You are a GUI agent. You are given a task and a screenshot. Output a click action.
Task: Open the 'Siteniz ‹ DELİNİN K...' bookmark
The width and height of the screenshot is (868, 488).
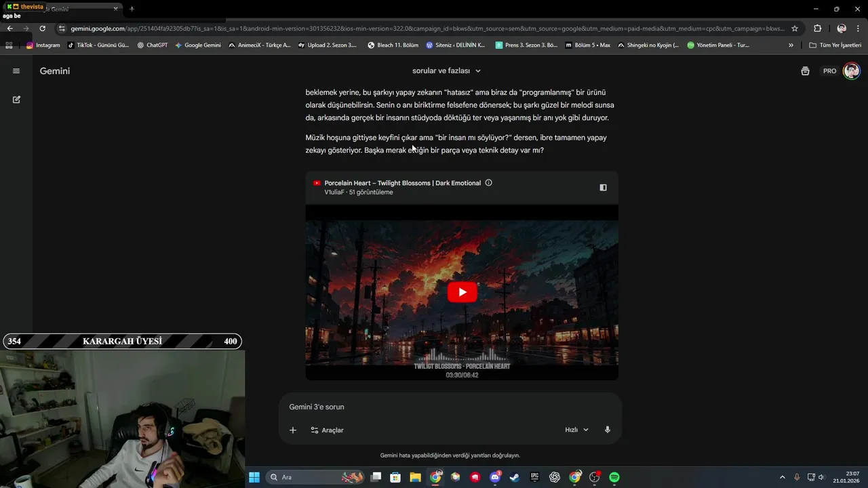click(x=455, y=45)
